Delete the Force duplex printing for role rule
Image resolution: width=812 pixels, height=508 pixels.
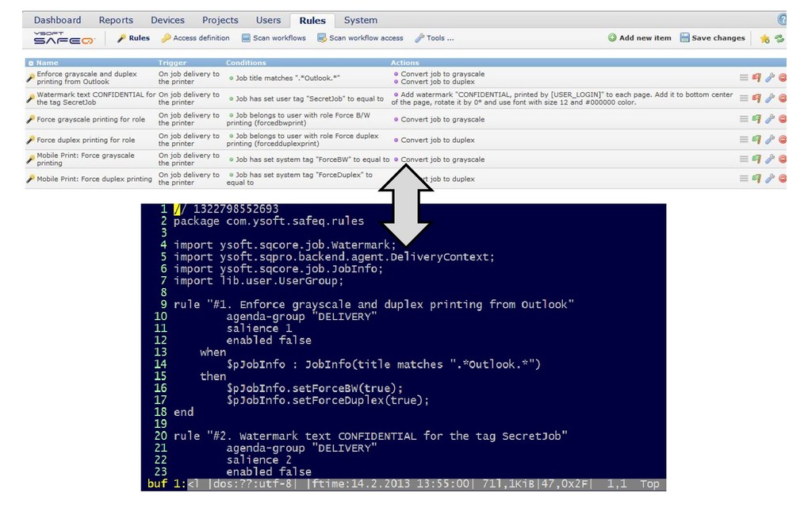(783, 140)
